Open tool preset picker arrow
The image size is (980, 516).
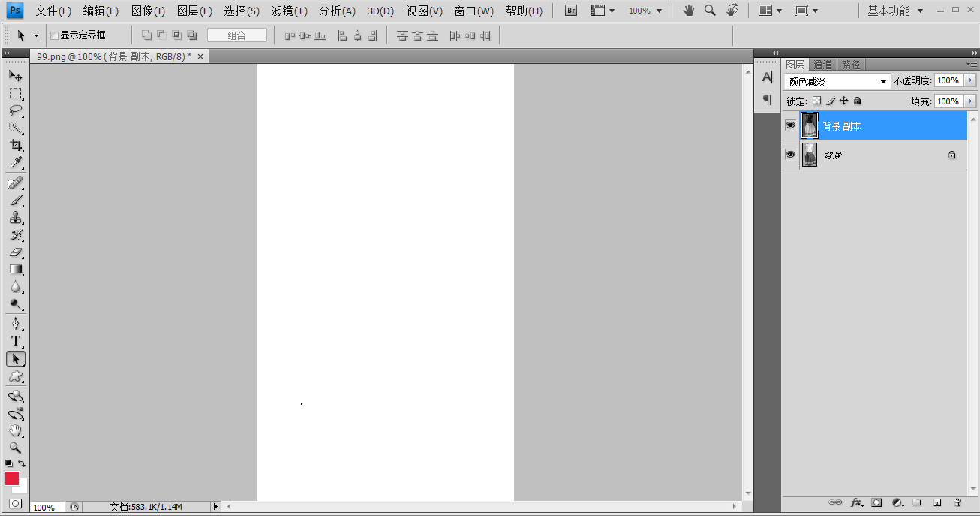pyautogui.click(x=36, y=35)
